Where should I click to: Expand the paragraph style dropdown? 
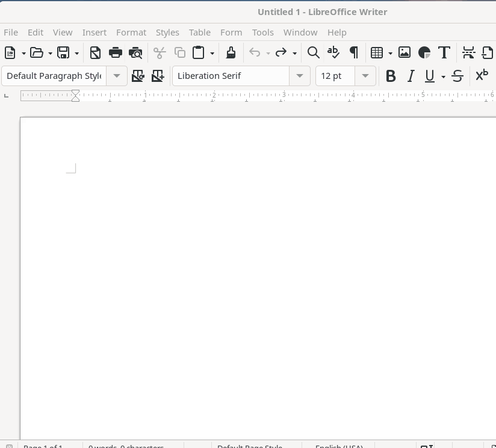[x=117, y=75]
